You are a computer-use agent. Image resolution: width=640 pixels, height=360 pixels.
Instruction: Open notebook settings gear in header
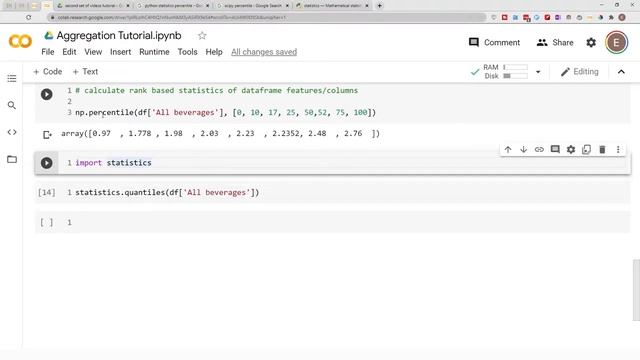pyautogui.click(x=591, y=42)
